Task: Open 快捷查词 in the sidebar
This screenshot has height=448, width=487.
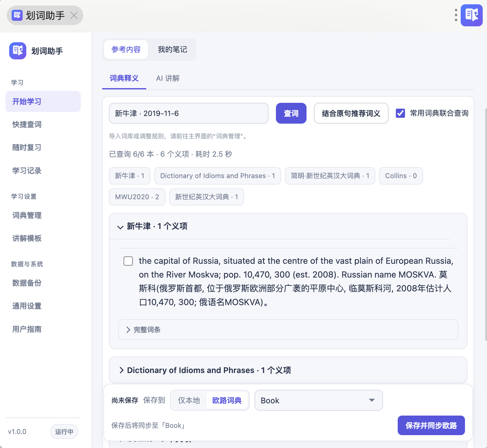Action: click(43, 125)
